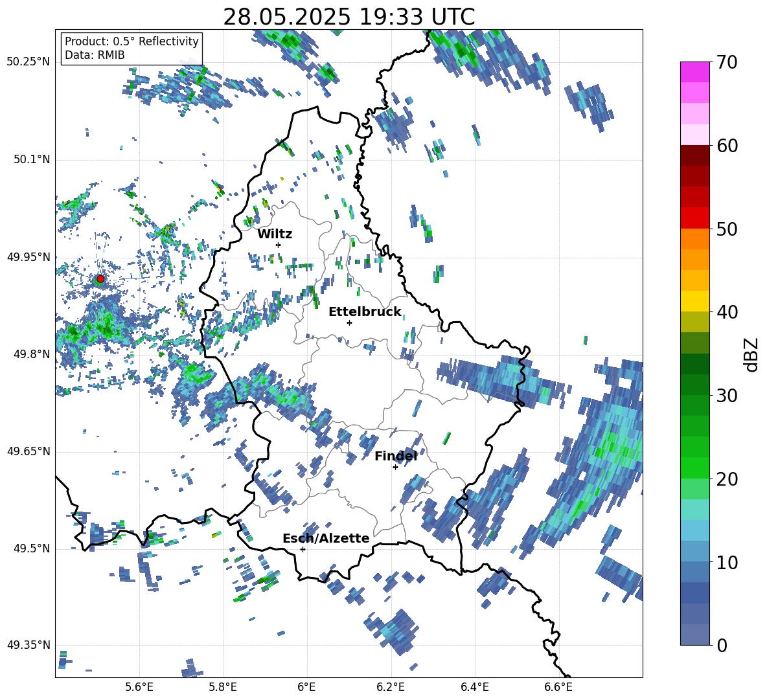Click the orange colorbar segment below 50
This screenshot has width=767, height=700.
coord(694,239)
